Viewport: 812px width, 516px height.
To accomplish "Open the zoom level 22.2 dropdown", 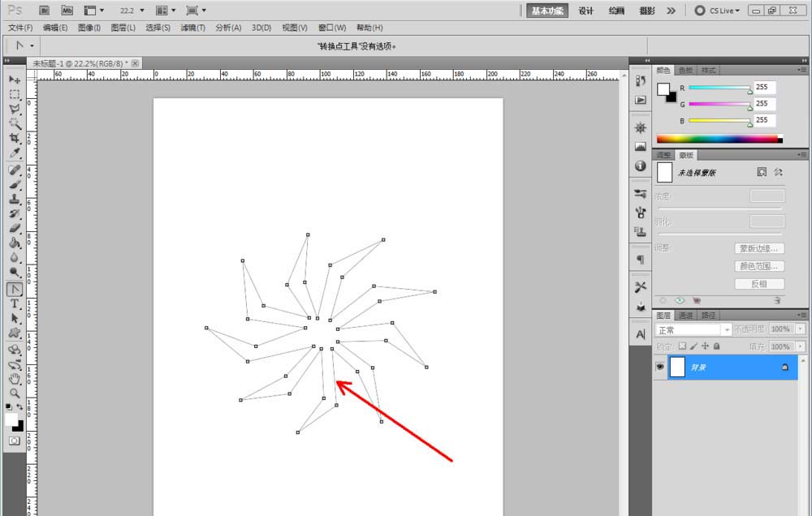I will 142,11.
